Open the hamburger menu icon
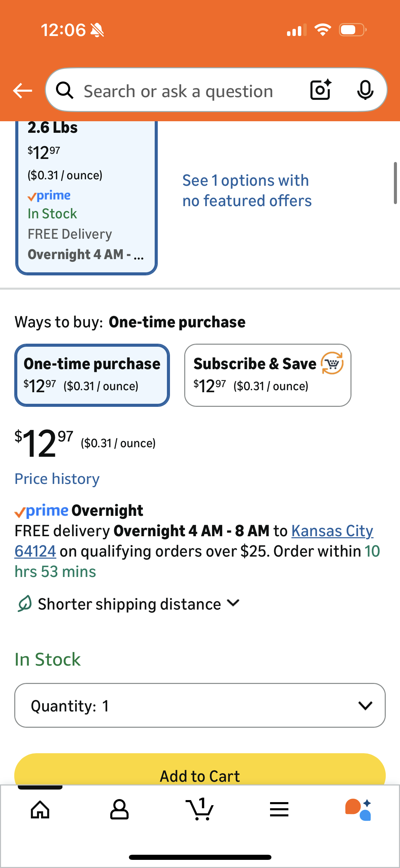This screenshot has width=400, height=868. tap(279, 810)
